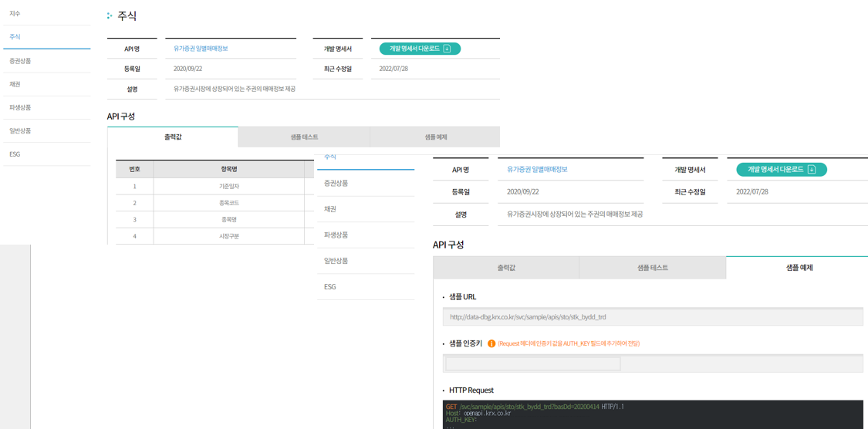Click 개발 명세서 다운로드 button in the background page

420,49
